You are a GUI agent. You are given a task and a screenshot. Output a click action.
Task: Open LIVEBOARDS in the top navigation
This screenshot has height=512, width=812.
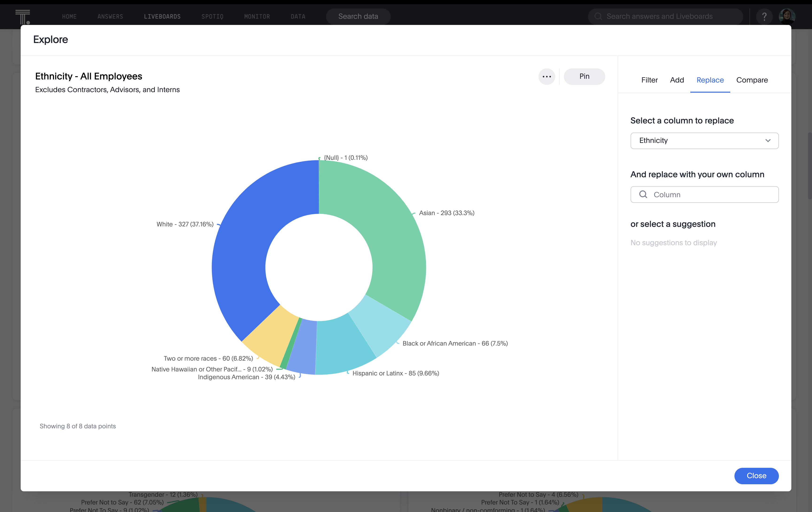[162, 16]
